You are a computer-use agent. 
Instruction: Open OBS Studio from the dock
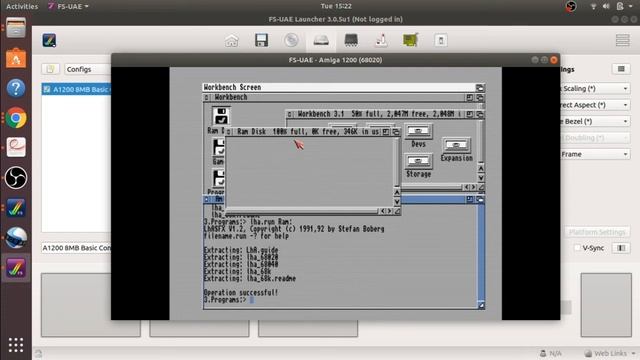(16, 178)
